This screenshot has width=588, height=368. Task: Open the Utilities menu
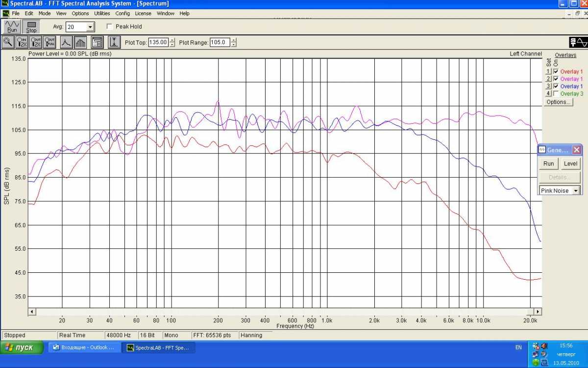point(102,13)
